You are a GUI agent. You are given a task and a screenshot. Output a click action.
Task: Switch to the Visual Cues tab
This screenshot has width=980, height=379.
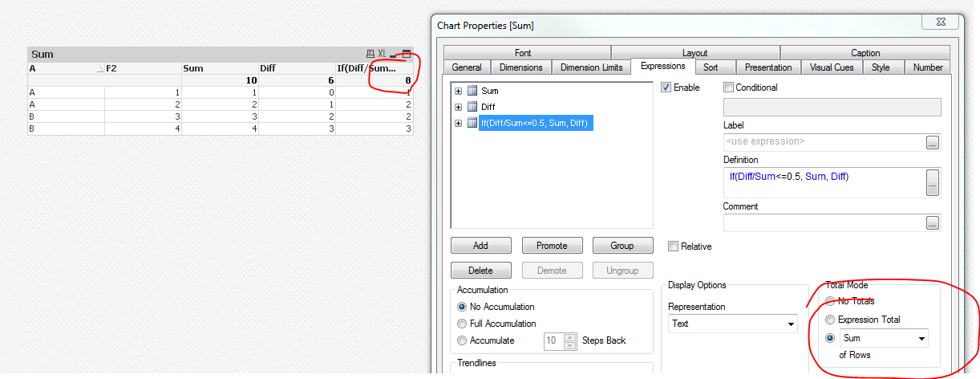832,67
